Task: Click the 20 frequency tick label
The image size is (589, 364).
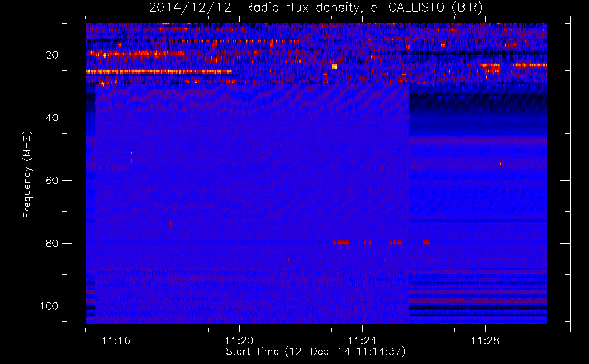Action: click(52, 55)
